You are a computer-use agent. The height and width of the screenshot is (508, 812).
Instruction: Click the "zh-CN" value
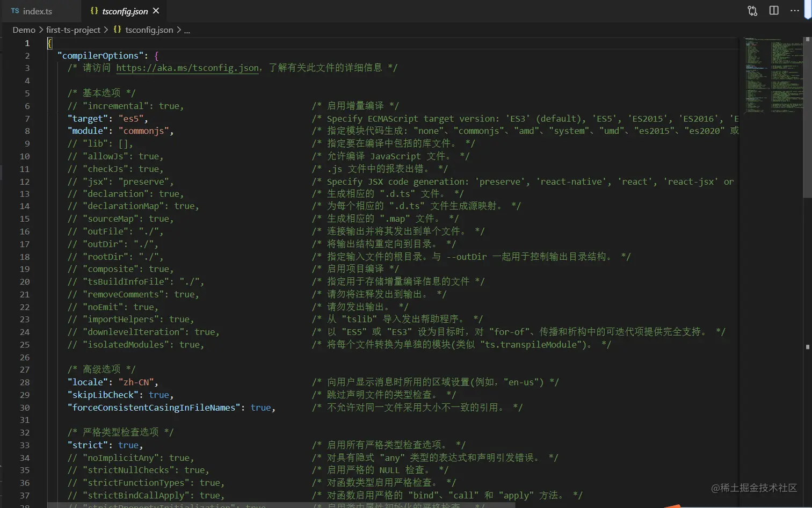point(136,382)
